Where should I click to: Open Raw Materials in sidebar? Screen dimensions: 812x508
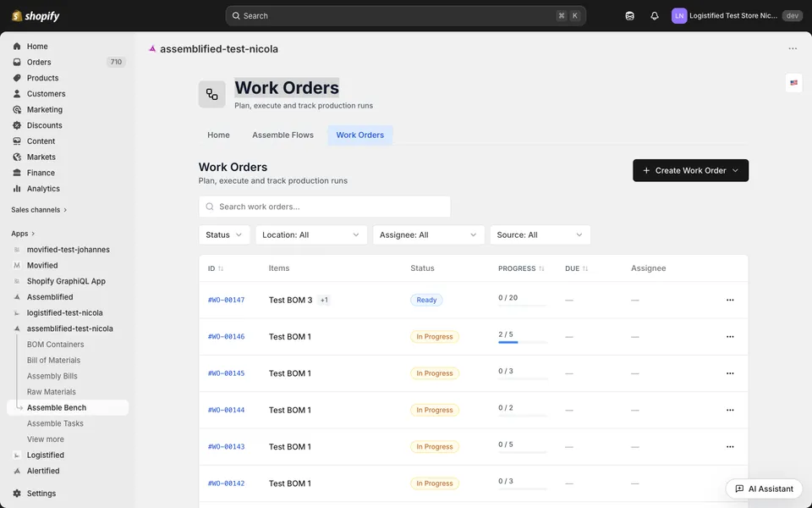[x=52, y=392]
